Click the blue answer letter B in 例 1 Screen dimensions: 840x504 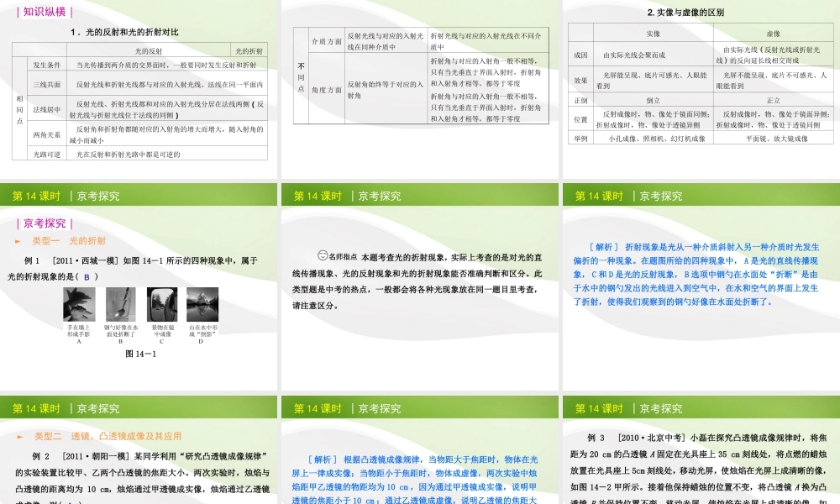click(87, 277)
